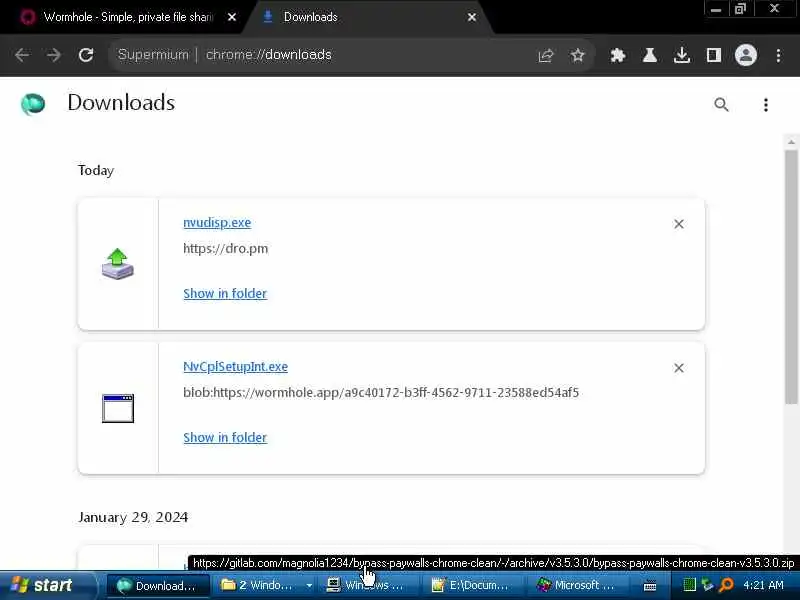
Task: Open the Chrome Labs flask icon
Action: [649, 55]
